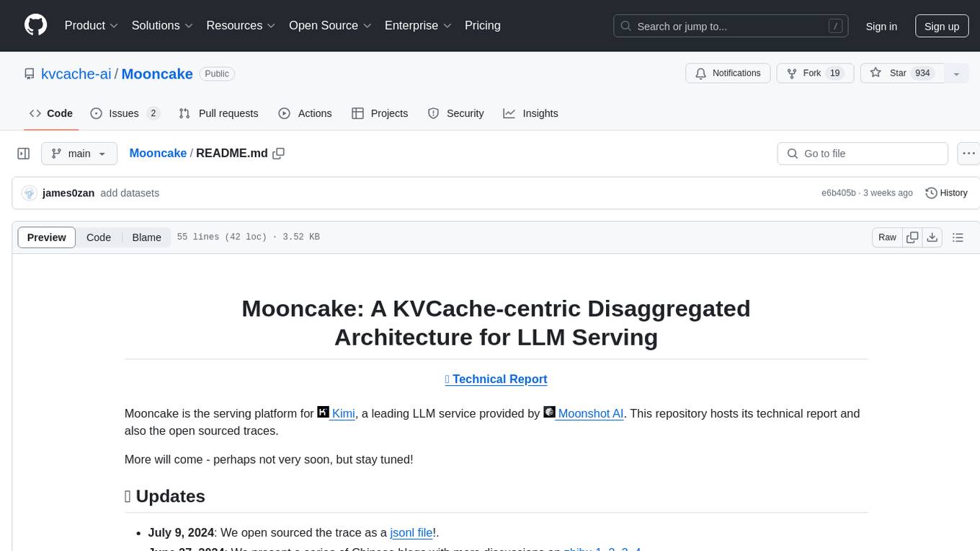Open the Mooncake repository link in header
The image size is (980, 551).
coord(157,74)
